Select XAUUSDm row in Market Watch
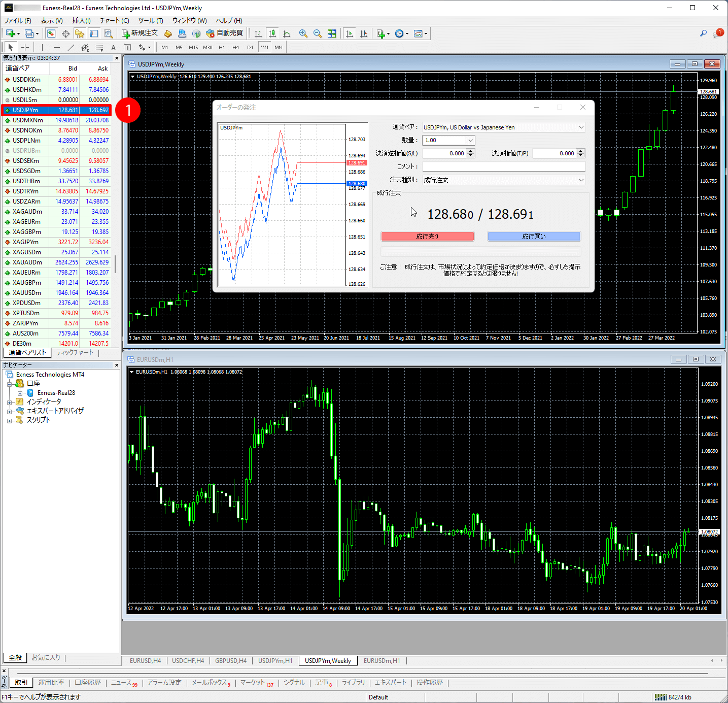This screenshot has height=703, width=728. click(x=56, y=293)
